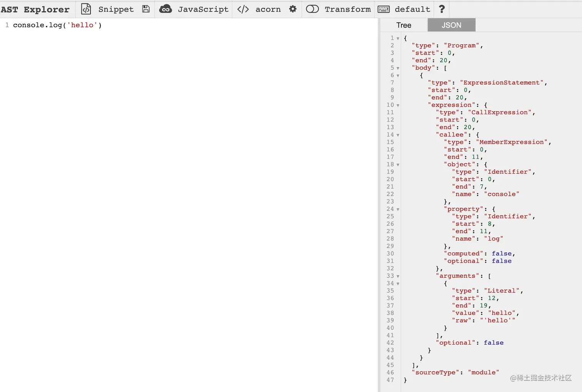Screen dimensions: 582x392
Task: Click "start": 8 in property node
Action: click(x=473, y=224)
